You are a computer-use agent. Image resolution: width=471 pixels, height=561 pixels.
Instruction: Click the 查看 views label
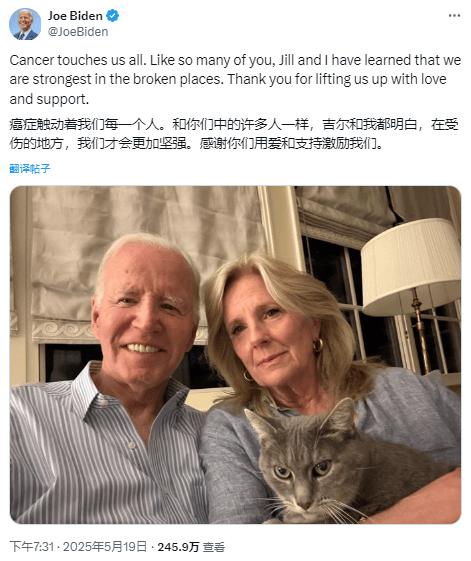point(214,547)
